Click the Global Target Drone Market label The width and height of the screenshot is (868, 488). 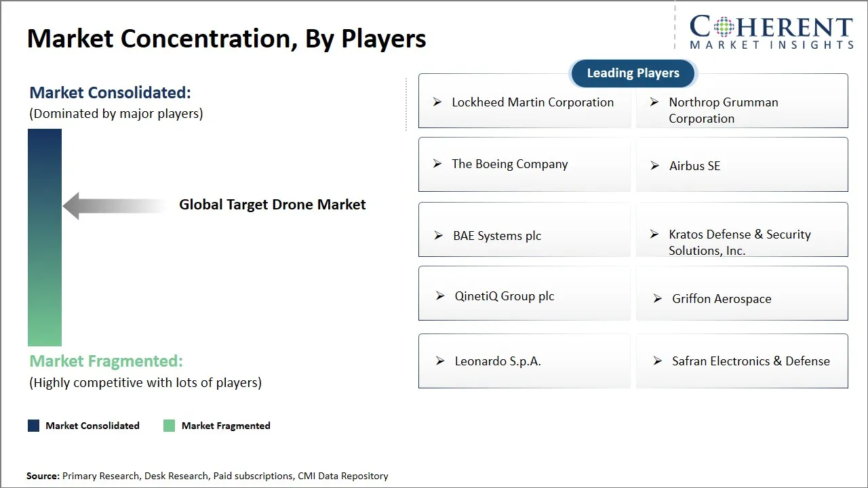coord(272,205)
